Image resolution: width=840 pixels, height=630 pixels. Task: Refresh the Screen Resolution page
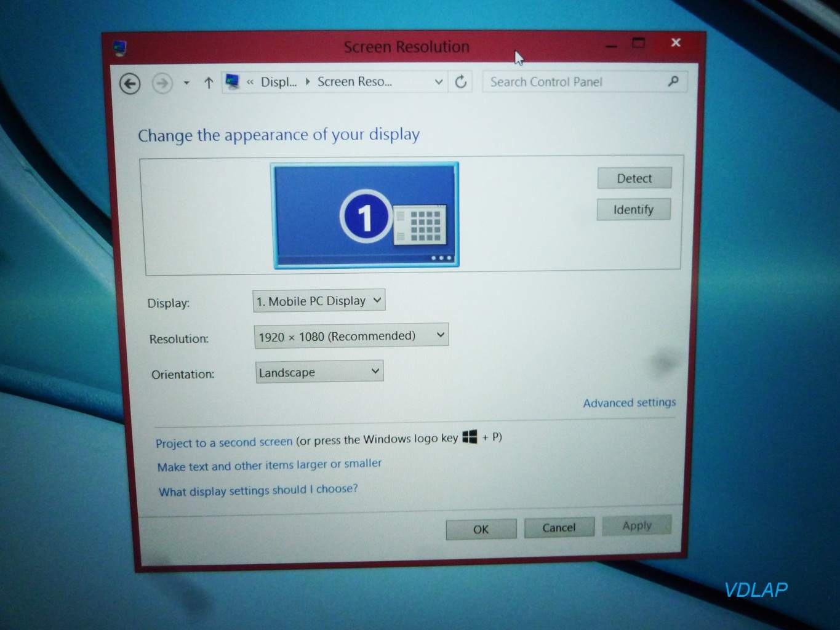(461, 81)
